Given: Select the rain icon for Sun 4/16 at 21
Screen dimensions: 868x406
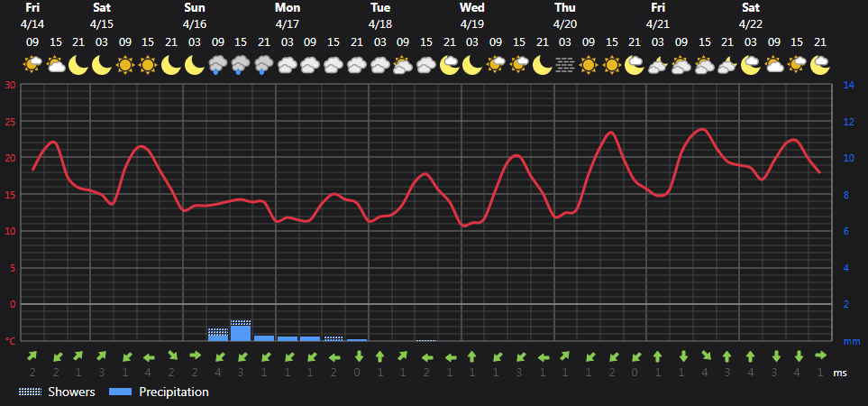Looking at the screenshot, I should (x=263, y=64).
